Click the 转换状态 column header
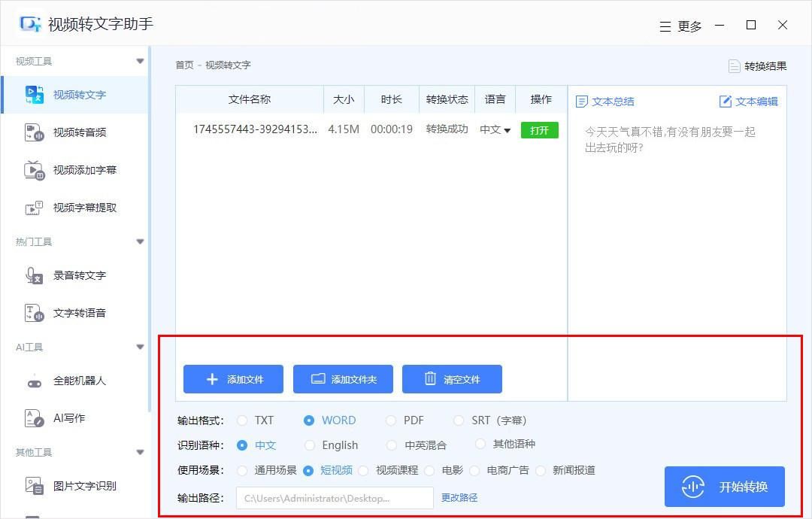 [447, 99]
